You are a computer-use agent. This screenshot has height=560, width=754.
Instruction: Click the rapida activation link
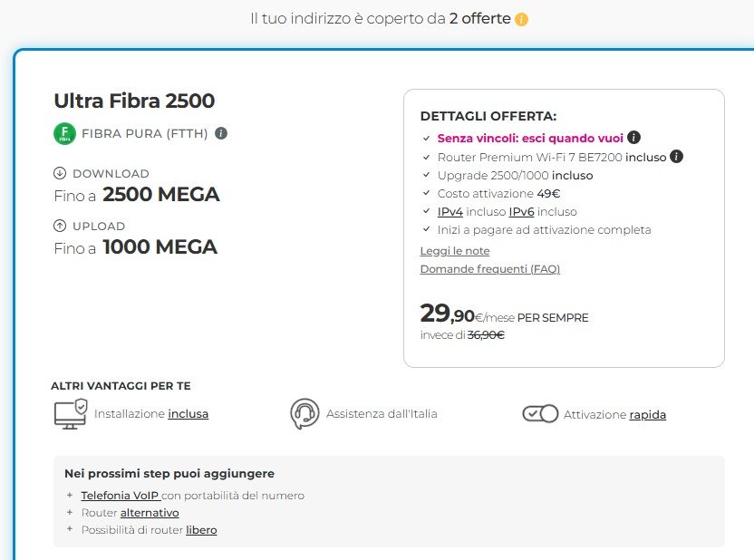point(647,415)
